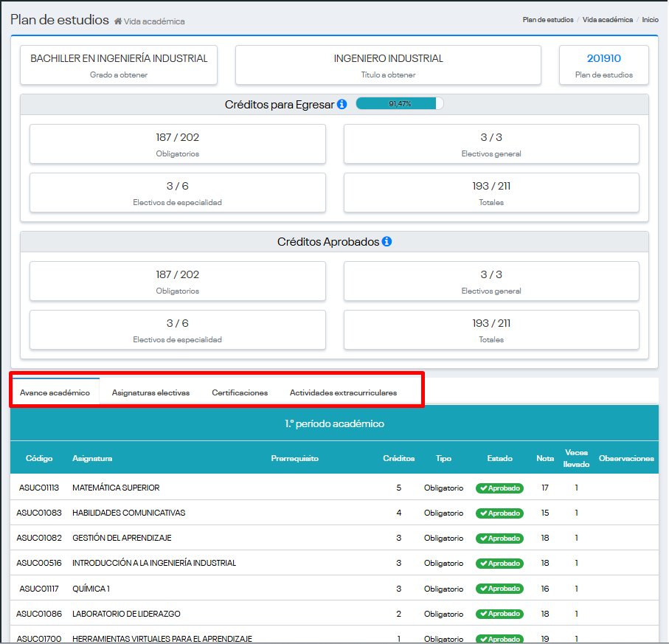Click the Totales card under Créditos para Egresar
The width and height of the screenshot is (669, 644).
click(491, 193)
